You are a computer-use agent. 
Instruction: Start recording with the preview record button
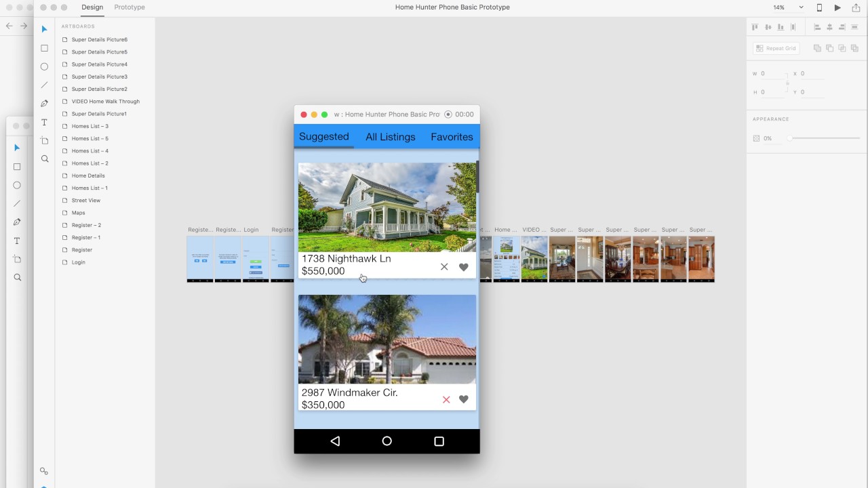tap(448, 115)
